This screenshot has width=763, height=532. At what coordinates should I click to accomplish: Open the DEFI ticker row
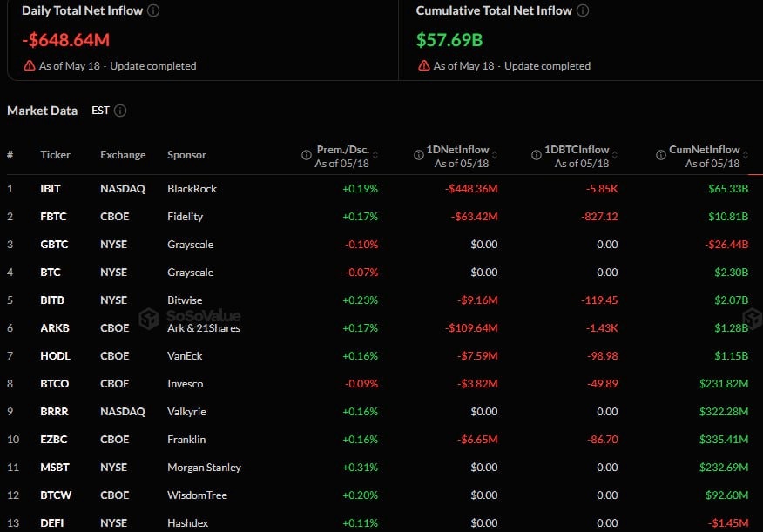[x=52, y=523]
